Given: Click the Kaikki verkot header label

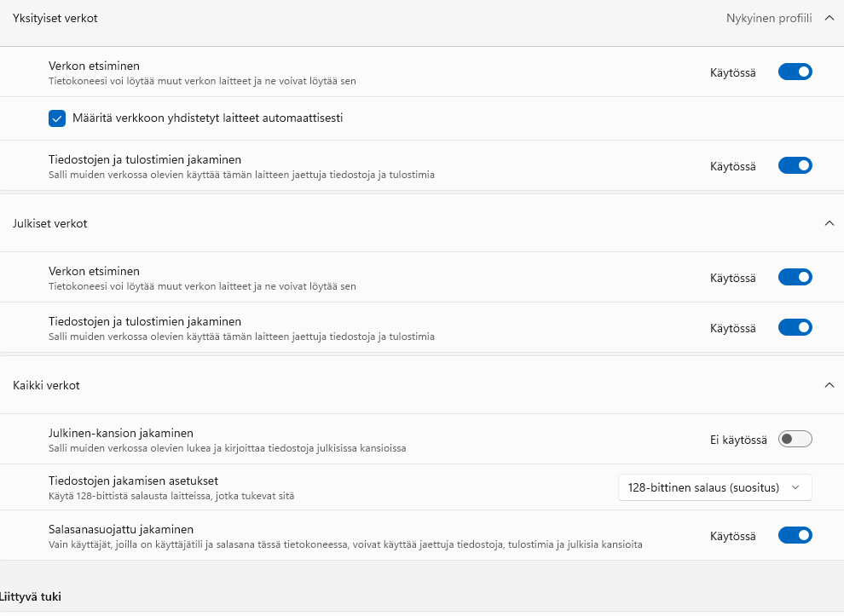Looking at the screenshot, I should coord(46,385).
